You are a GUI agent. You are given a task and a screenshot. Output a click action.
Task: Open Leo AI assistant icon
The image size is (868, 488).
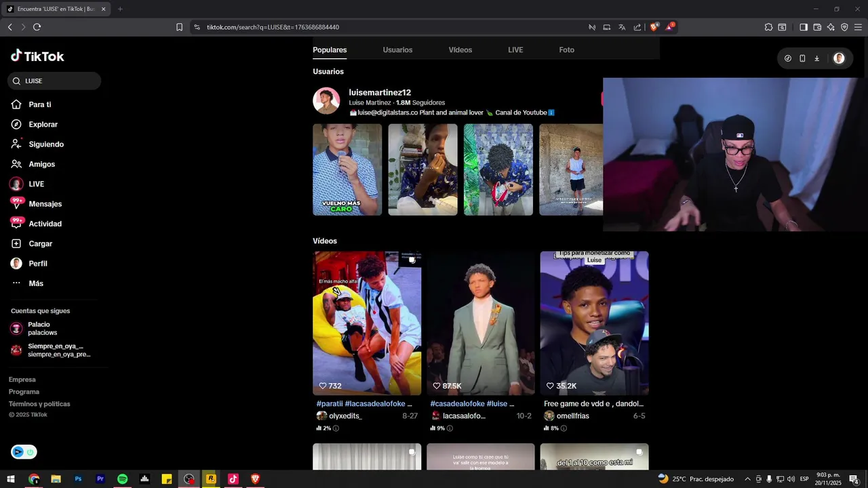tap(831, 27)
